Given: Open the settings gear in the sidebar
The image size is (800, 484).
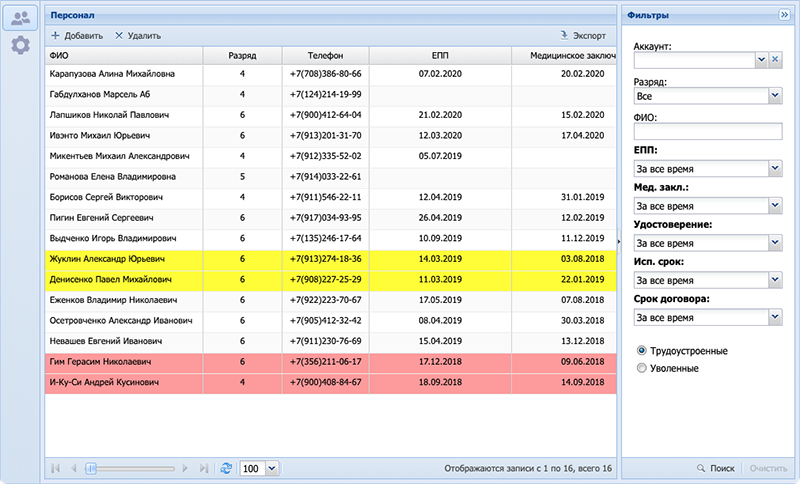Looking at the screenshot, I should click(x=19, y=46).
